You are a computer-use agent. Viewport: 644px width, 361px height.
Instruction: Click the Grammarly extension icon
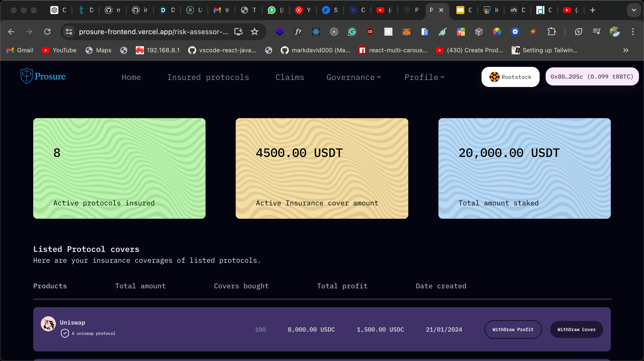pyautogui.click(x=352, y=32)
